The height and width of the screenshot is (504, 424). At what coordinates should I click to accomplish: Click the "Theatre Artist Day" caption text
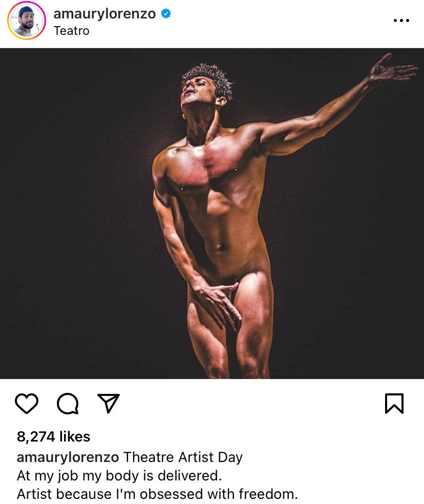pyautogui.click(x=183, y=457)
